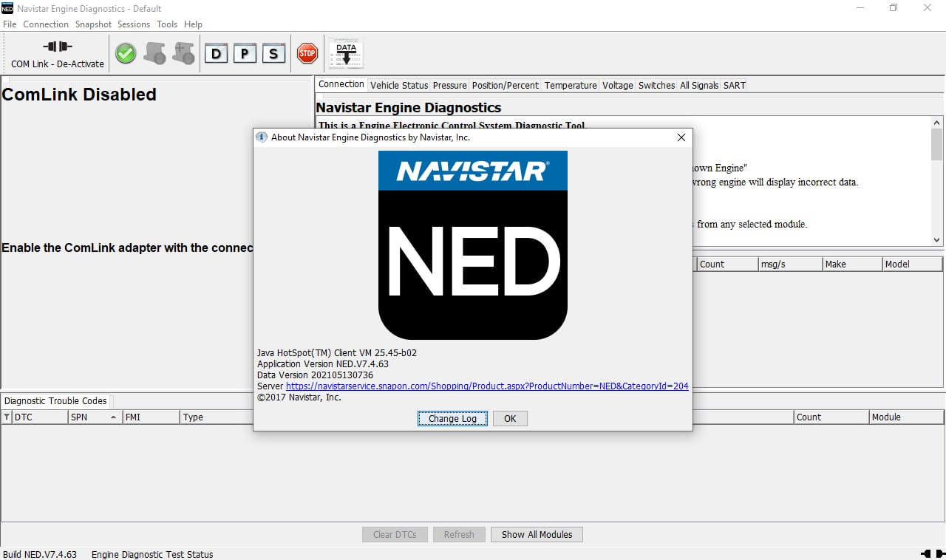The width and height of the screenshot is (946, 560).
Task: Open the Tools menu
Action: tap(167, 24)
